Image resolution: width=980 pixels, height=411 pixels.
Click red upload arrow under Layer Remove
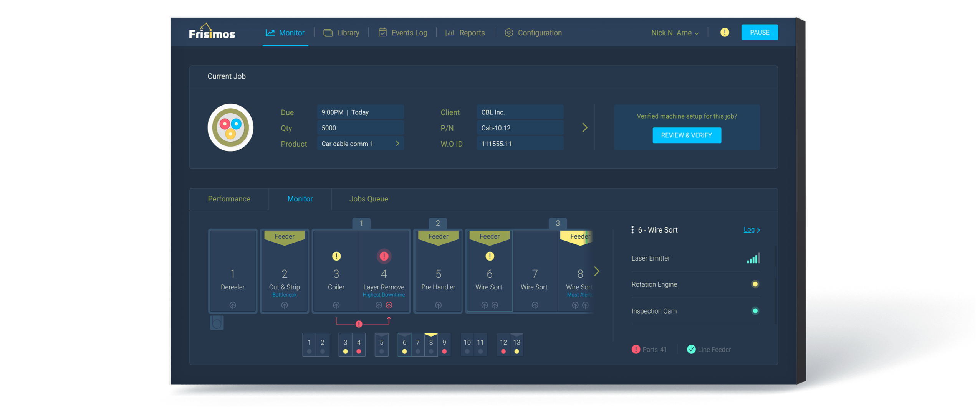coord(389,305)
